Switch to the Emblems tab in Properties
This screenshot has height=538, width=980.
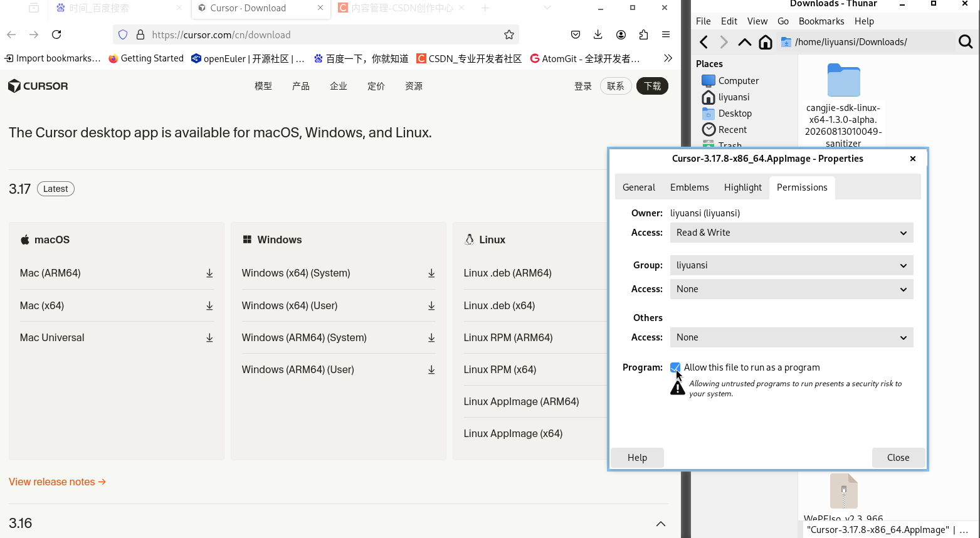(x=690, y=187)
